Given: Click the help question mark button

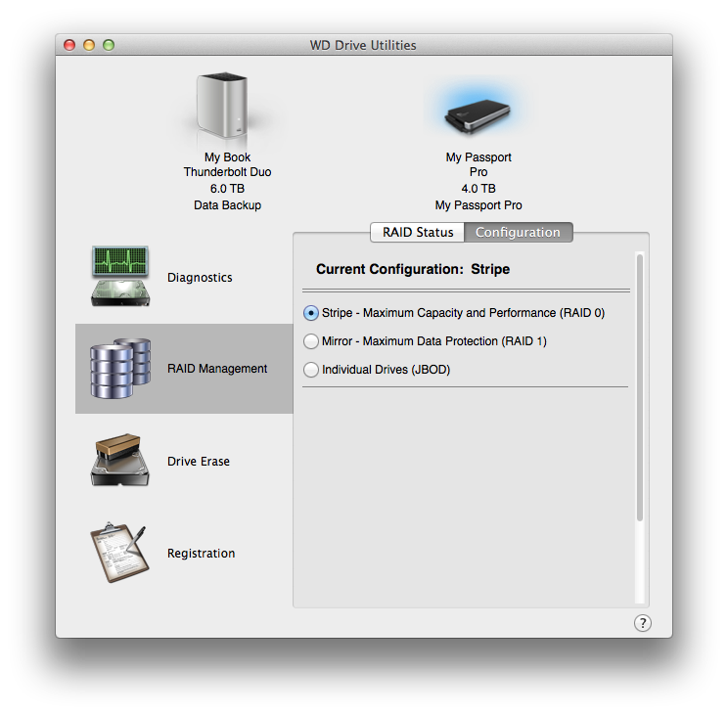Looking at the screenshot, I should point(643,623).
